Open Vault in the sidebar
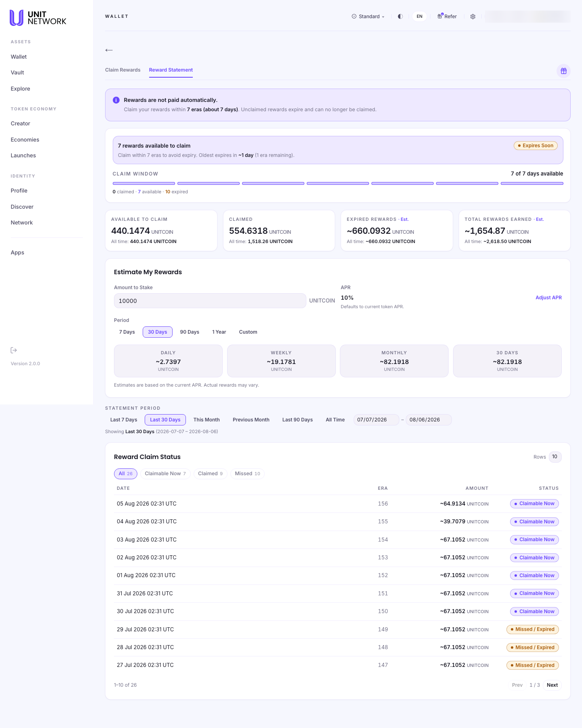 tap(17, 73)
